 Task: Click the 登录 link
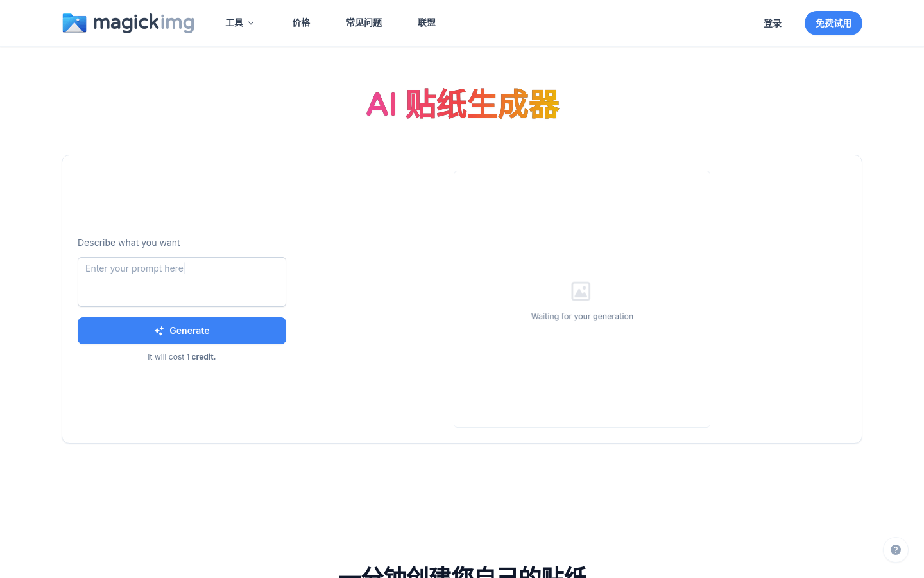pos(773,23)
